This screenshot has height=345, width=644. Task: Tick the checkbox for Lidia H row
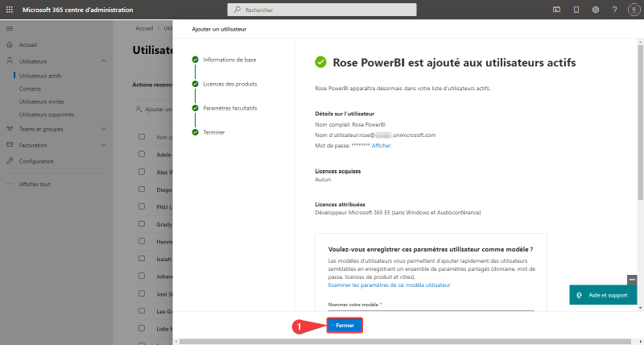point(142,329)
